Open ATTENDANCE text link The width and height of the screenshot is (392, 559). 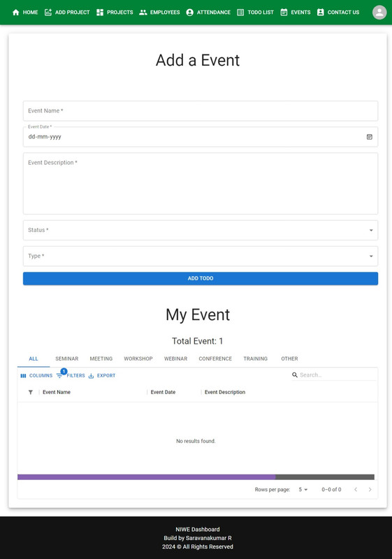(214, 13)
